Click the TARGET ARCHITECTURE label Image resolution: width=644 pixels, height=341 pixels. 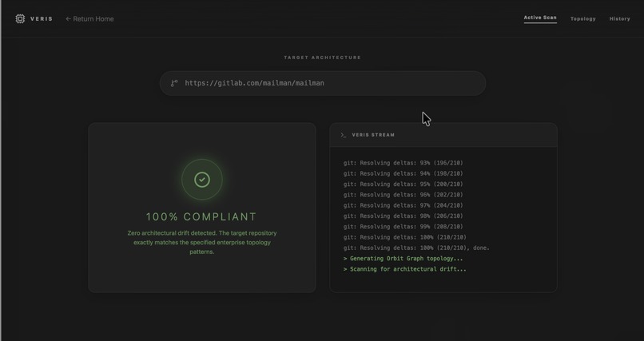tap(323, 57)
